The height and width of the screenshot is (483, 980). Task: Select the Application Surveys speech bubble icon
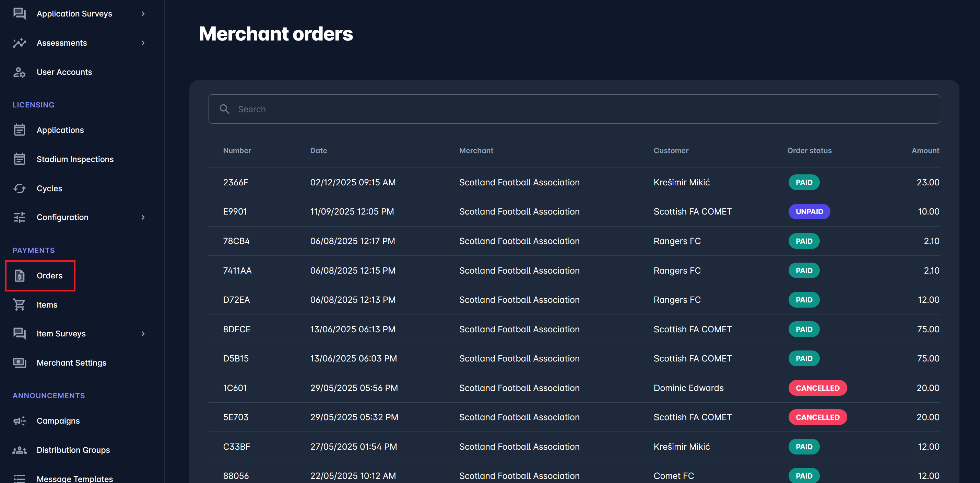19,14
